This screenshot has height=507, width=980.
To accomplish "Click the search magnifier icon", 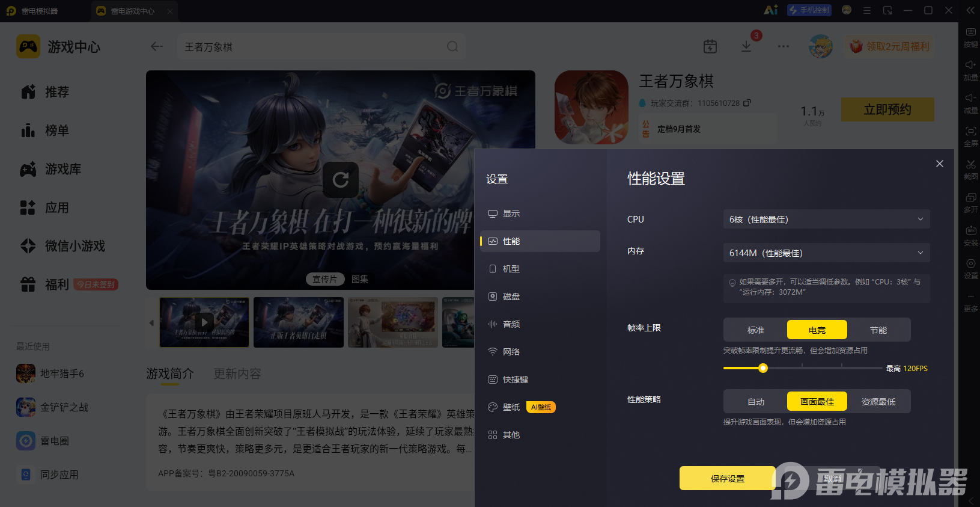I will coord(452,46).
